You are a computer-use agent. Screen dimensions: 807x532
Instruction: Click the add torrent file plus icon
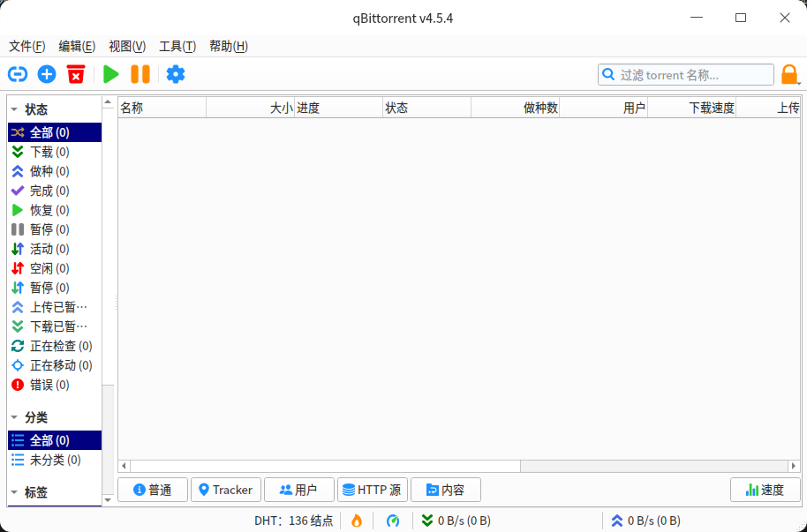click(47, 75)
